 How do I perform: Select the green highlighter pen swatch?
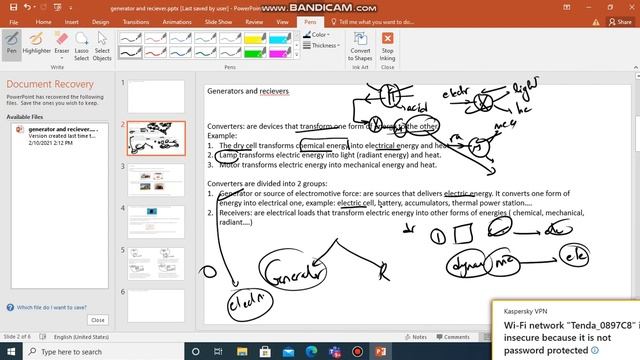coord(255,52)
